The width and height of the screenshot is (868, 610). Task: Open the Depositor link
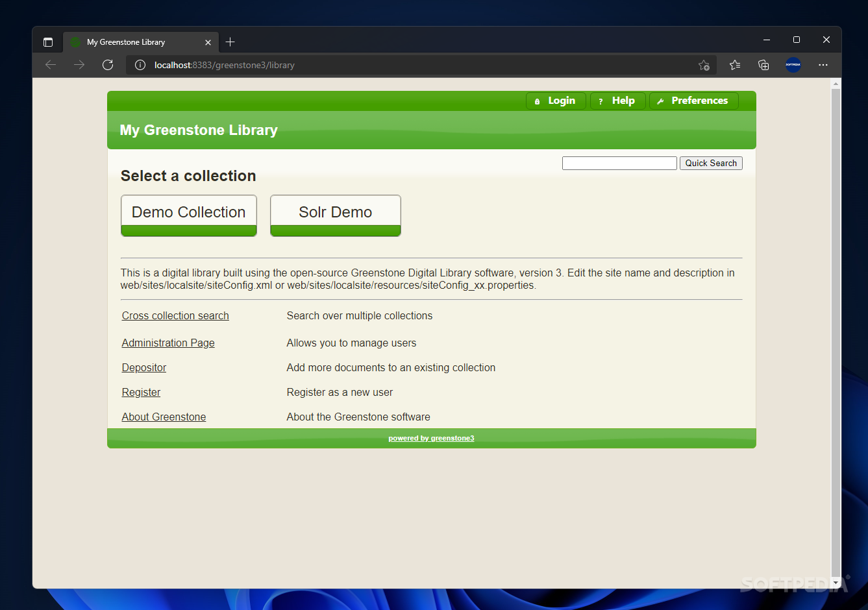tap(144, 368)
